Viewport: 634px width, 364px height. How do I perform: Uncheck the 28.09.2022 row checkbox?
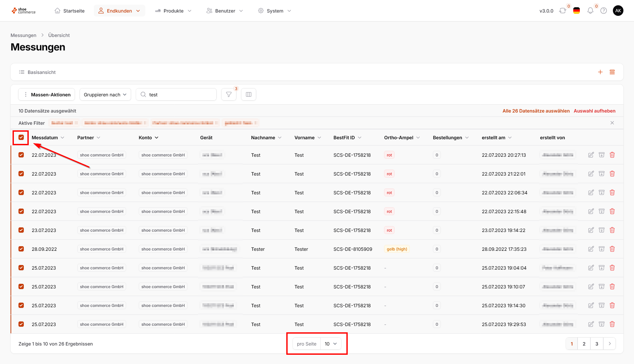click(x=21, y=249)
